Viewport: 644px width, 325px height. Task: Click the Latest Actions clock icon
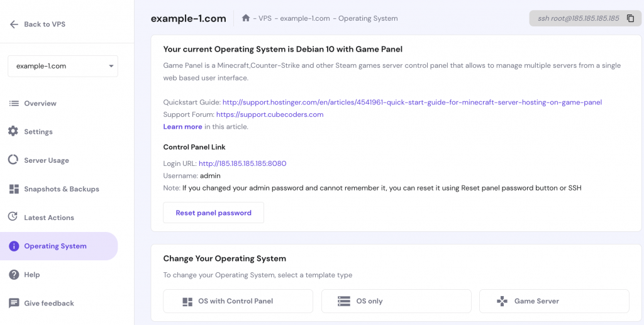13,218
